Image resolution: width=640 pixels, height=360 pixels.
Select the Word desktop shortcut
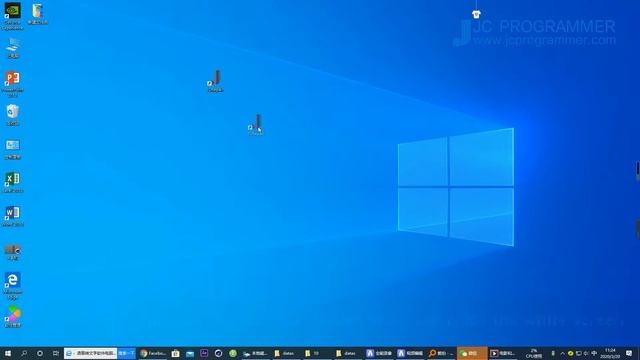(x=13, y=216)
